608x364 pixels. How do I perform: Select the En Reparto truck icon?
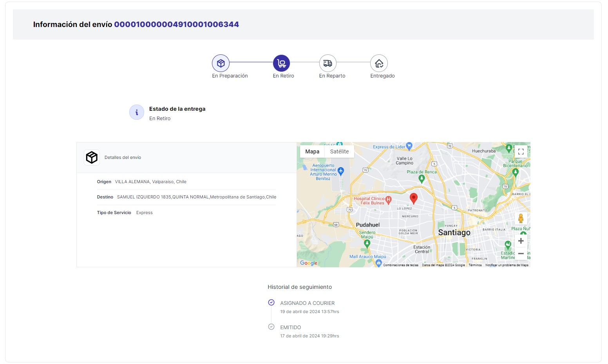(x=328, y=63)
